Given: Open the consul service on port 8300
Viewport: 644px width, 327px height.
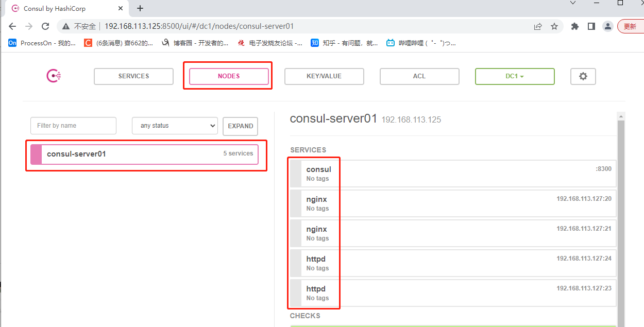Looking at the screenshot, I should [x=453, y=174].
